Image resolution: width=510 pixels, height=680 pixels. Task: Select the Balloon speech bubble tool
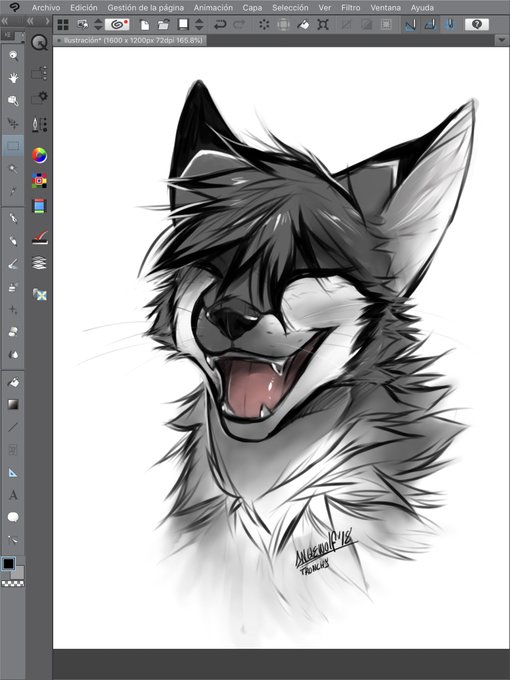click(x=13, y=517)
